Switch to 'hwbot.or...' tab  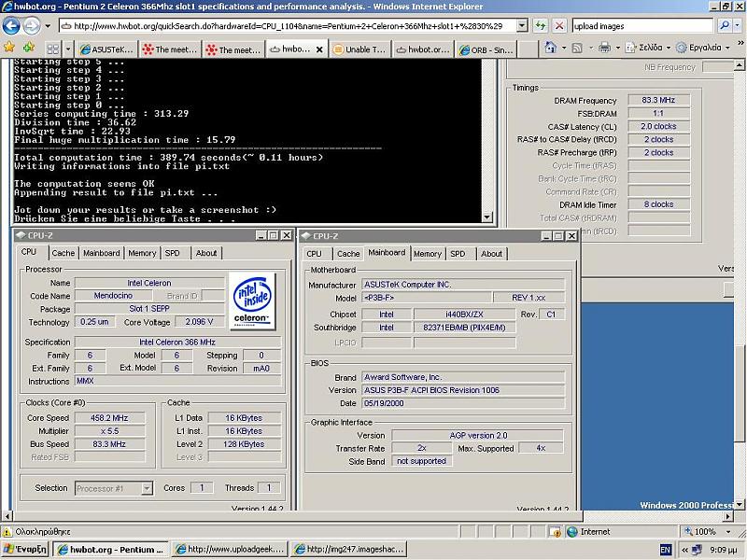[423, 49]
